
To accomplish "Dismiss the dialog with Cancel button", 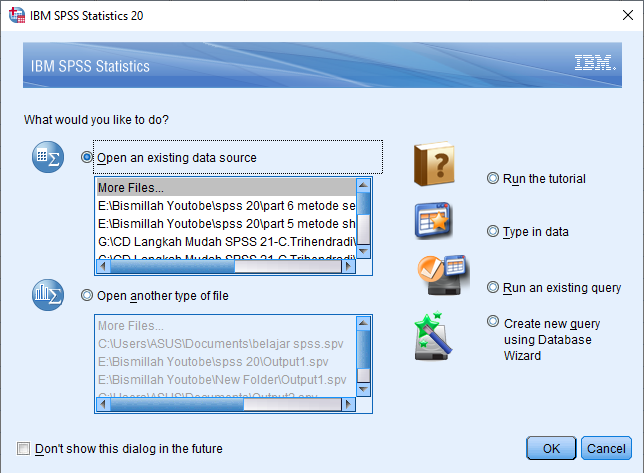I will tap(606, 448).
